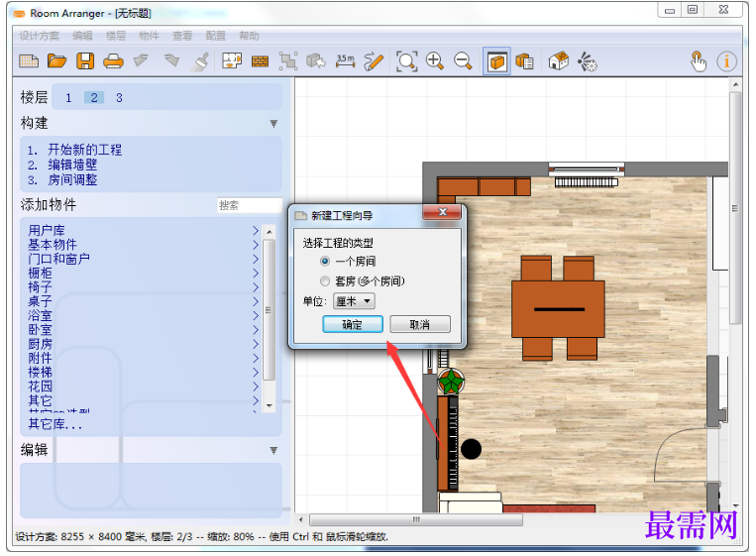Switch to floor 1 tab
756x556 pixels.
pos(68,98)
